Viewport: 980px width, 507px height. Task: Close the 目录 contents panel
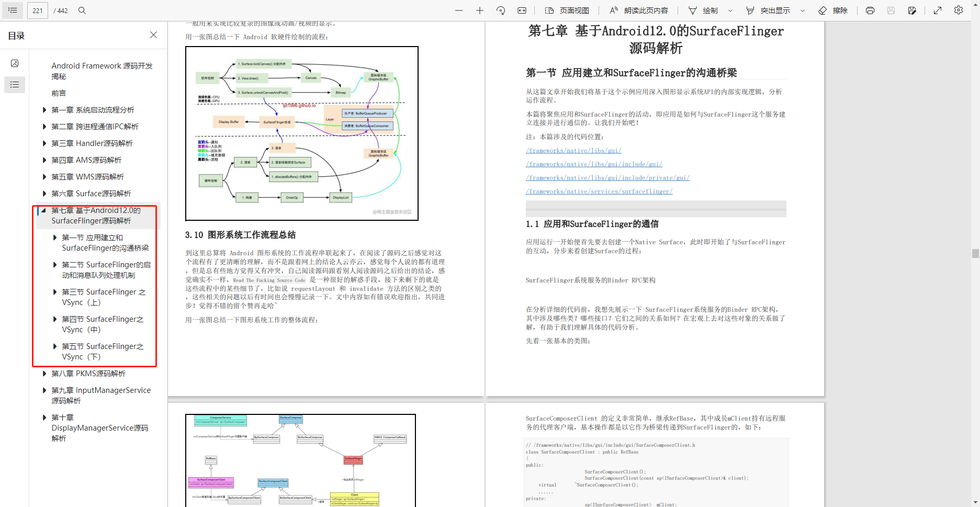pyautogui.click(x=153, y=35)
